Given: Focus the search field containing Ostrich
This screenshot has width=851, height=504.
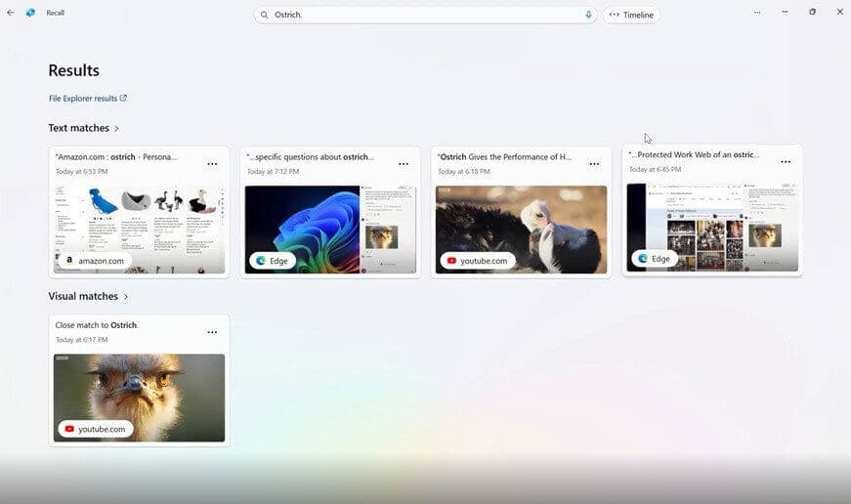Looking at the screenshot, I should tap(426, 15).
